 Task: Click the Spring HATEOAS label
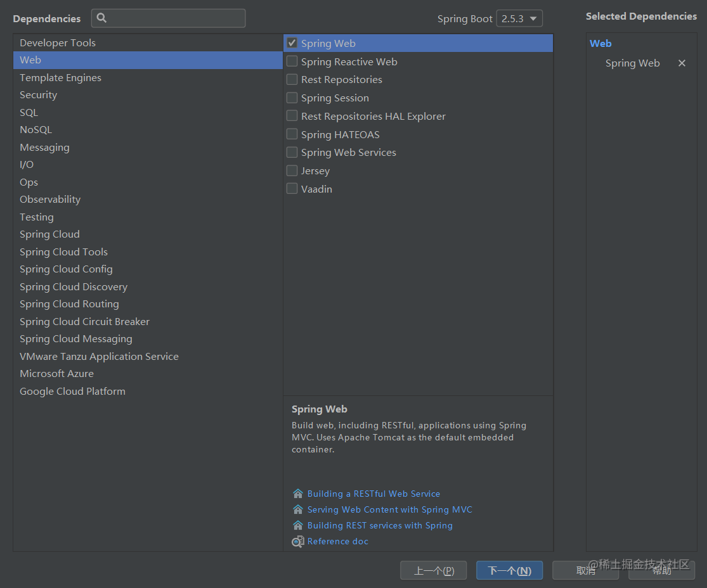coord(341,134)
